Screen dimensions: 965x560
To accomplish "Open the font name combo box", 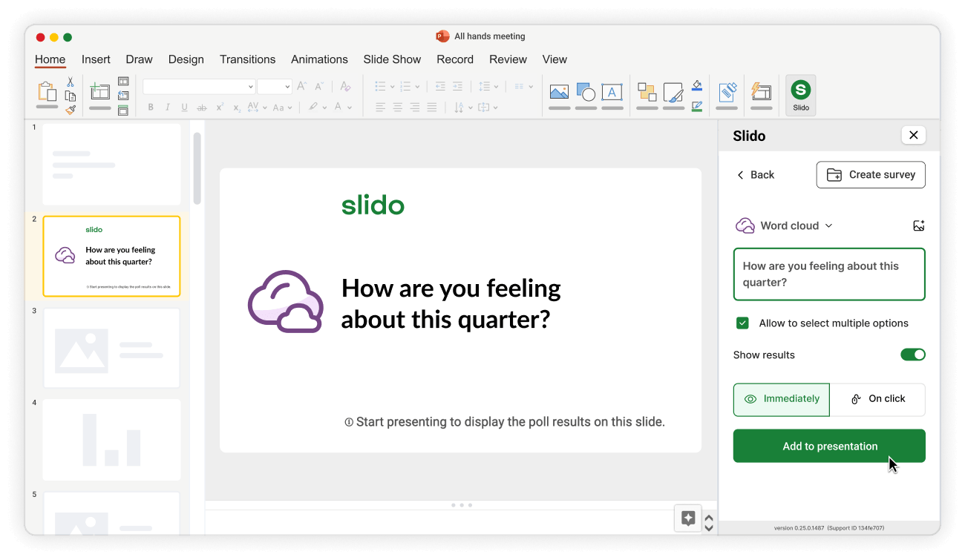I will (199, 87).
